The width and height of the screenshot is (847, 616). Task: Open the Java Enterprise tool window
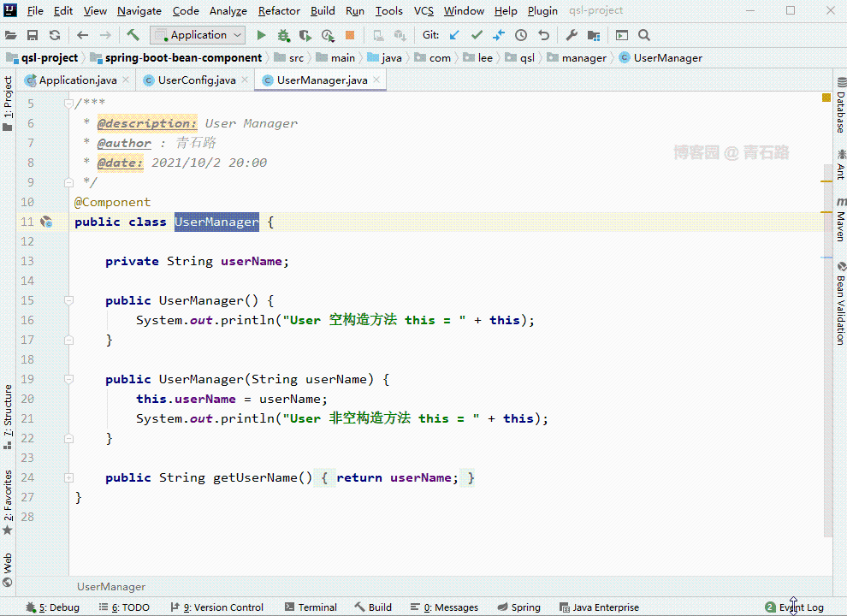599,607
